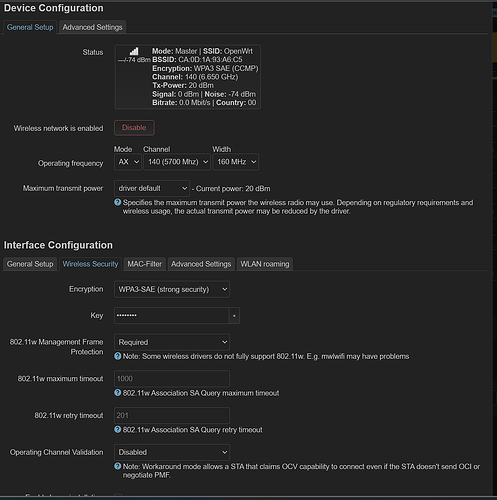Viewport: 497px width, 500px height.
Task: Click help icon for 802.11w mwlwifi note
Action: (118, 356)
